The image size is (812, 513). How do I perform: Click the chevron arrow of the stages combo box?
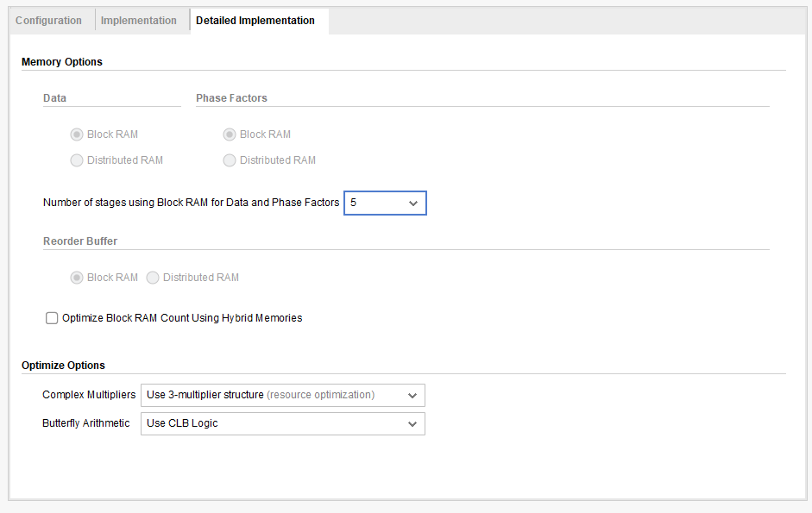(x=413, y=203)
